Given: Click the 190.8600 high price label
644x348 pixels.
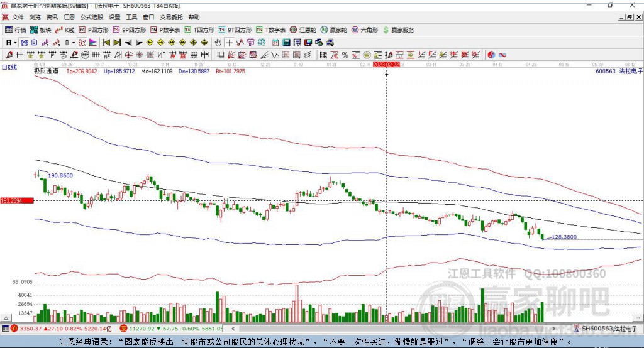Looking at the screenshot, I should point(60,175).
